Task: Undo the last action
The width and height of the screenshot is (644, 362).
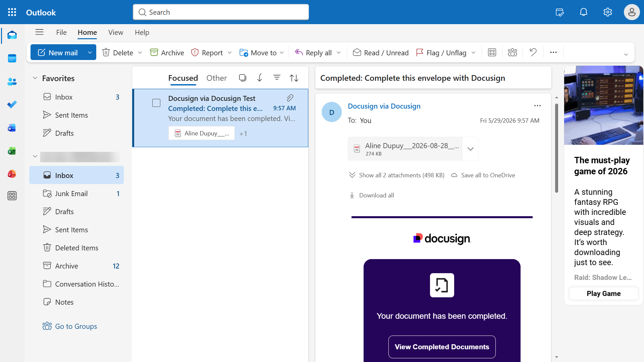Action: [x=533, y=52]
